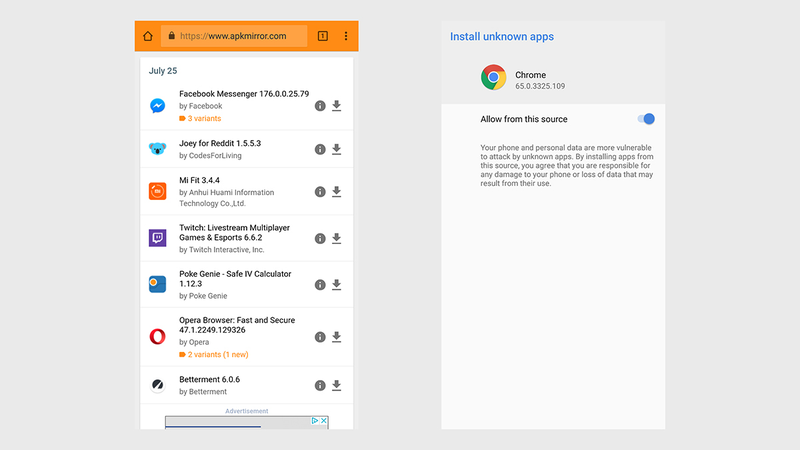
Task: Open the Messenger 3 variants link
Action: (x=200, y=118)
